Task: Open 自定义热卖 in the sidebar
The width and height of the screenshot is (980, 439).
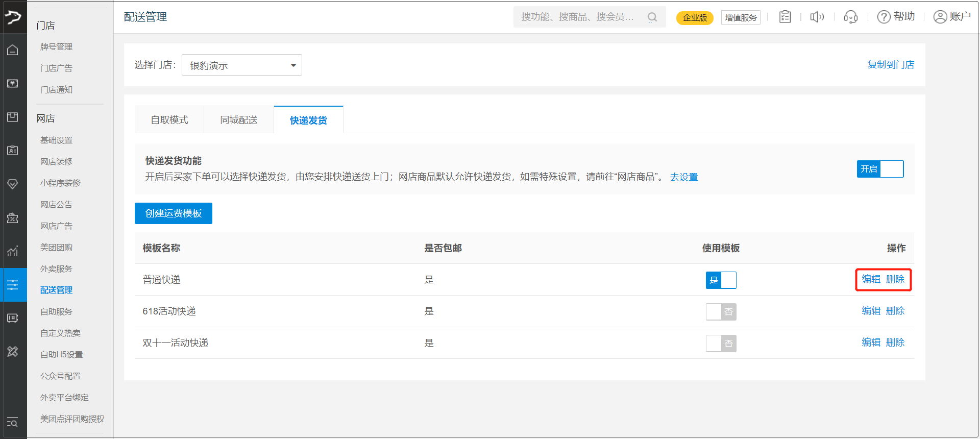Action: click(61, 333)
